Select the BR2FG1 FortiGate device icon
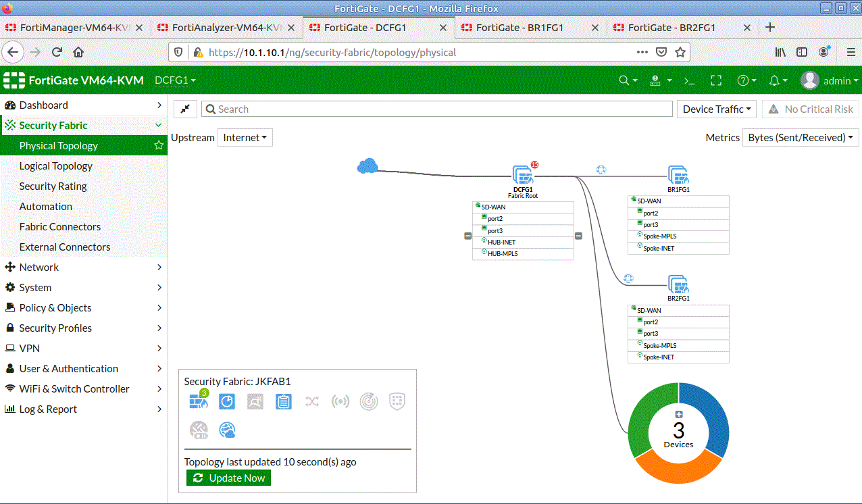 tap(678, 284)
